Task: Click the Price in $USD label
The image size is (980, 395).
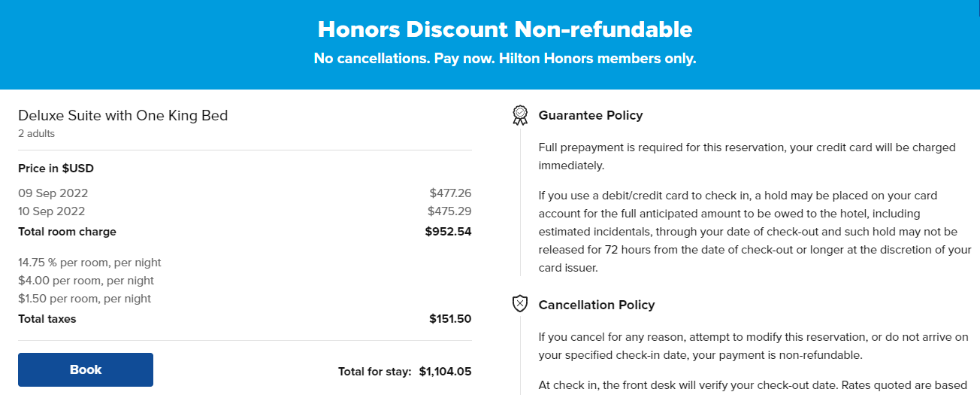Action: [56, 169]
